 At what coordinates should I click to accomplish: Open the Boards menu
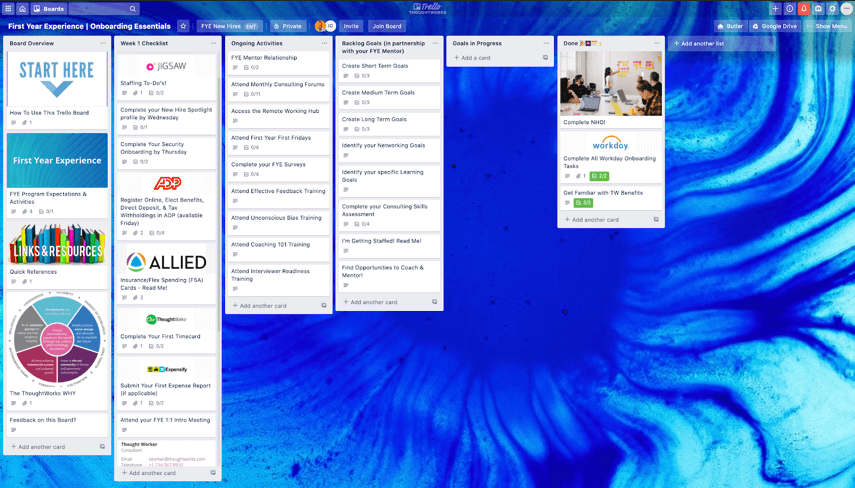tap(49, 9)
